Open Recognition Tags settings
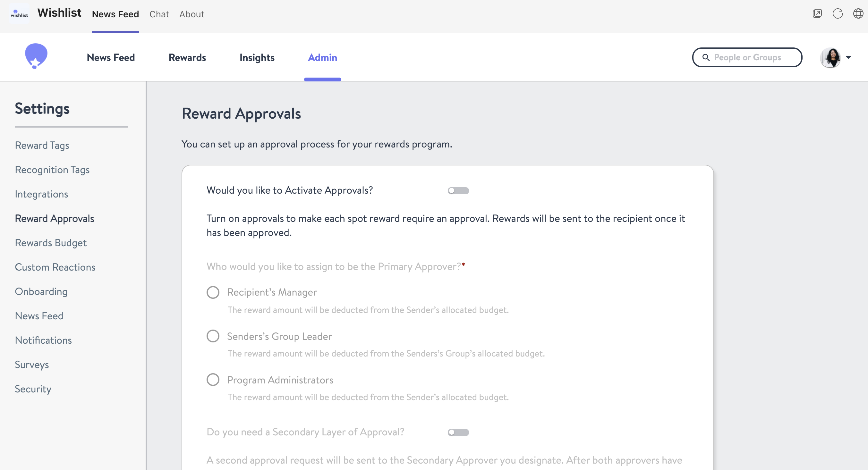 click(x=52, y=170)
